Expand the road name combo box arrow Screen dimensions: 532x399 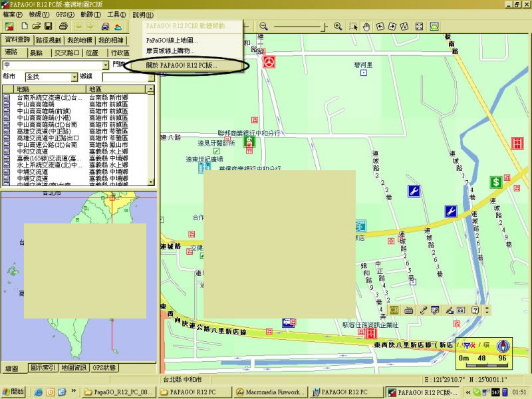tap(106, 65)
